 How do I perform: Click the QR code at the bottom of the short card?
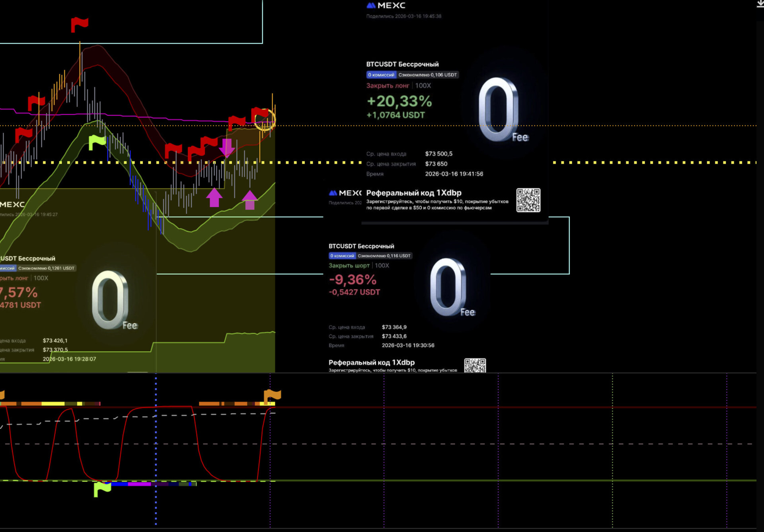click(x=475, y=365)
